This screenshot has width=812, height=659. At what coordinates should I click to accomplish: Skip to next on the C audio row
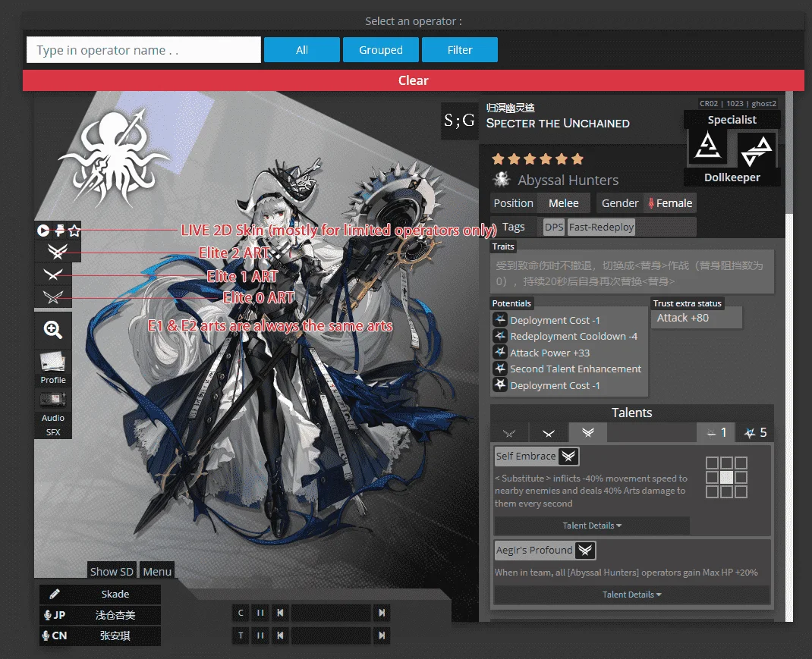pyautogui.click(x=382, y=613)
